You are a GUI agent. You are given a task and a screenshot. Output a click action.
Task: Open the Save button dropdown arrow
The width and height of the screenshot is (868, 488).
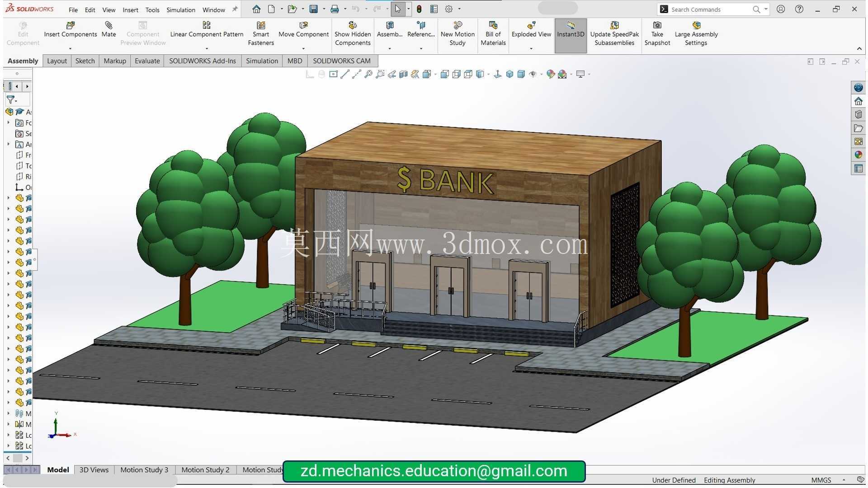[x=324, y=9]
